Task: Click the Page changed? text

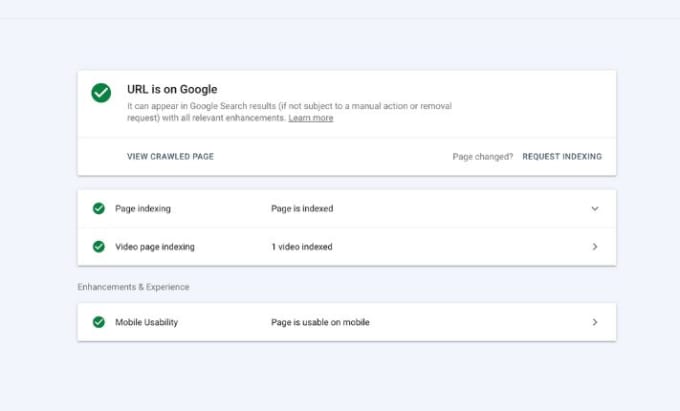Action: click(x=483, y=157)
